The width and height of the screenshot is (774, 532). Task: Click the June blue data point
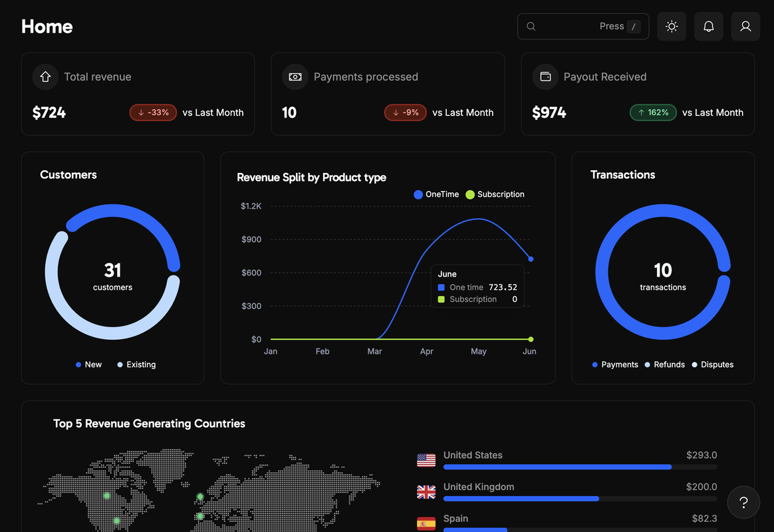[x=531, y=259]
